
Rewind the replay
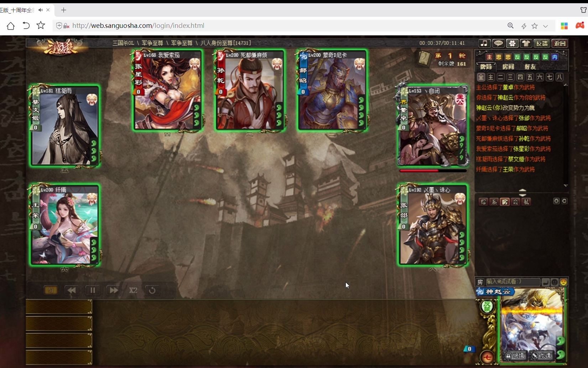click(72, 290)
